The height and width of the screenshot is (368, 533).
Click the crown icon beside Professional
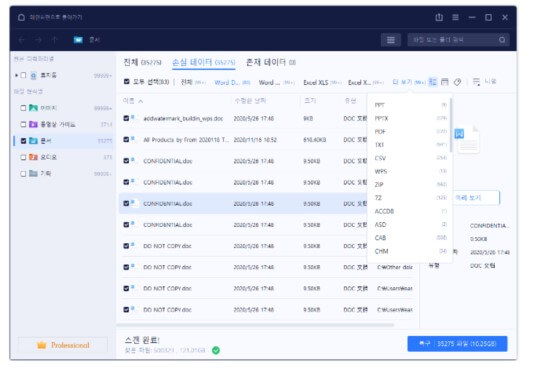pyautogui.click(x=41, y=345)
